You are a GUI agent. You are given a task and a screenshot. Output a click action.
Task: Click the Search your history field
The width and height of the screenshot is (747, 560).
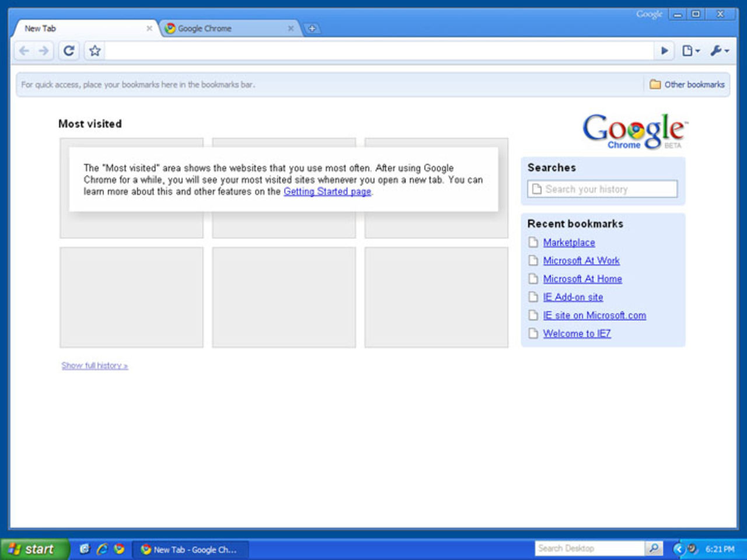[603, 188]
